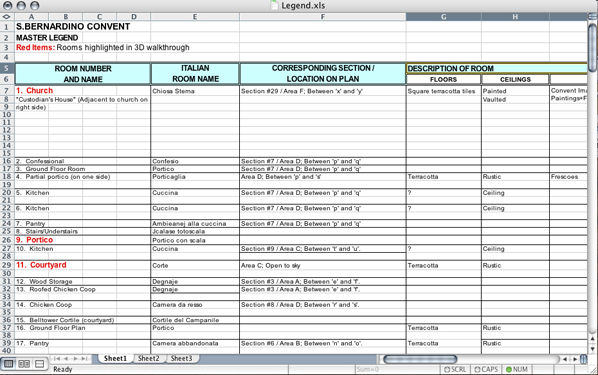Toggle the NUM lock indicator

point(517,369)
